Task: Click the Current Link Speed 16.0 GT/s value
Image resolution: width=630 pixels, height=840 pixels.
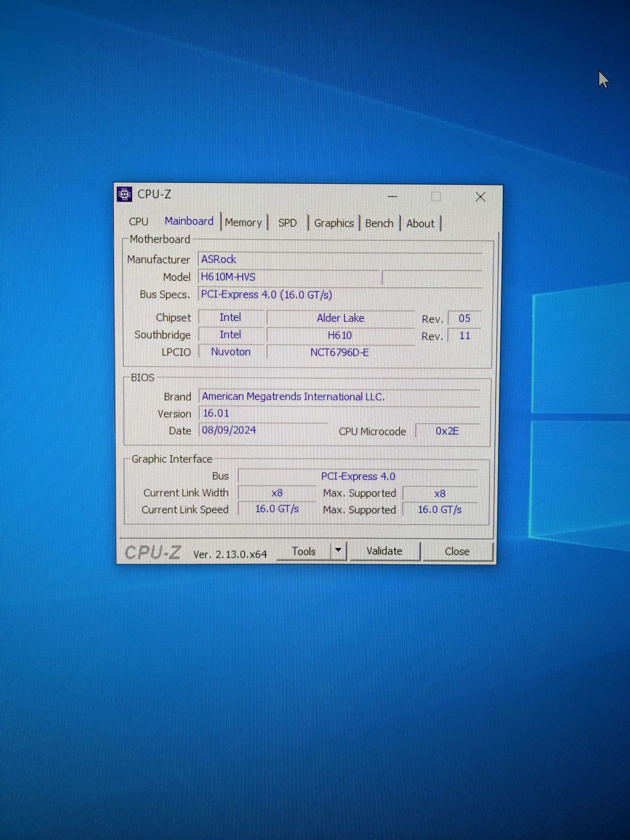Action: [277, 509]
